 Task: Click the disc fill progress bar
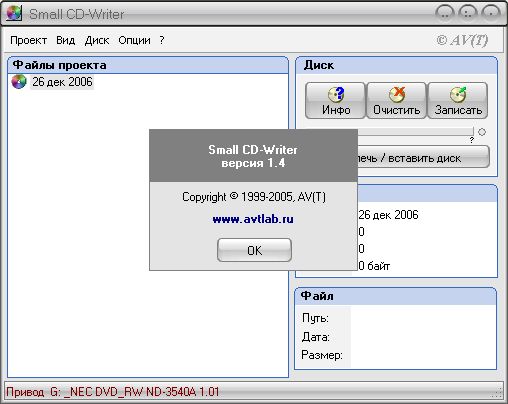click(x=415, y=132)
